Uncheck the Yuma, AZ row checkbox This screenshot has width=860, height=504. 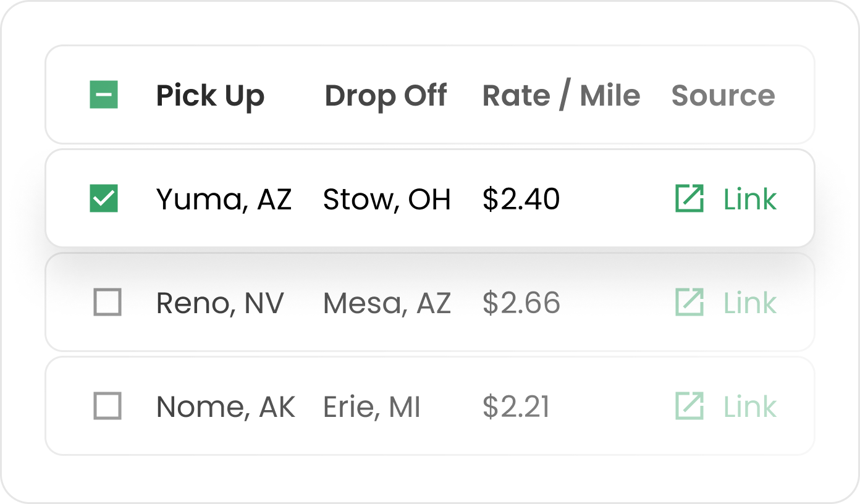pos(104,199)
